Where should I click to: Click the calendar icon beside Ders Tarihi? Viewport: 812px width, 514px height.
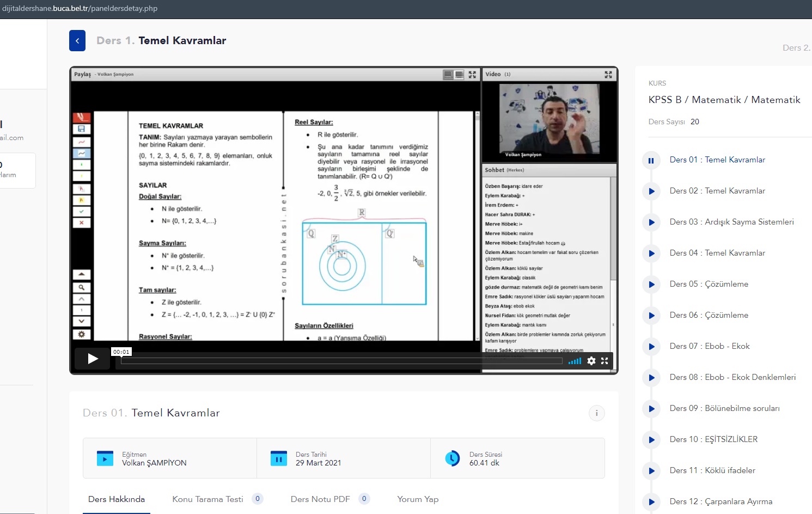[x=279, y=458]
